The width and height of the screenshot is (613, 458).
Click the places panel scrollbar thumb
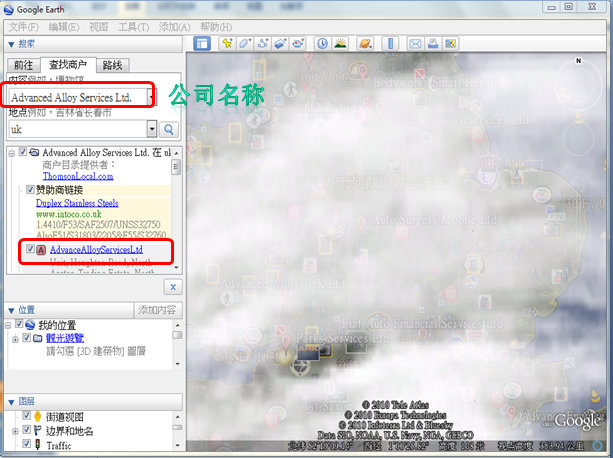point(177,335)
